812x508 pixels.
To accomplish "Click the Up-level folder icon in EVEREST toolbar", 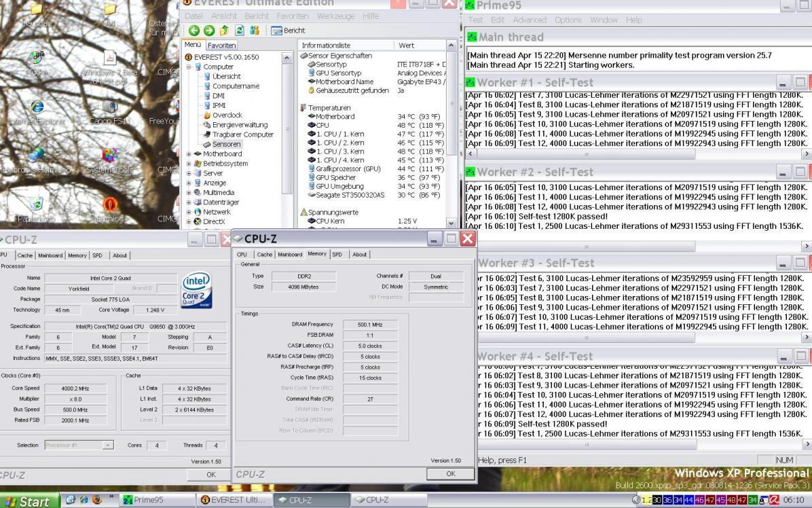I will point(224,31).
